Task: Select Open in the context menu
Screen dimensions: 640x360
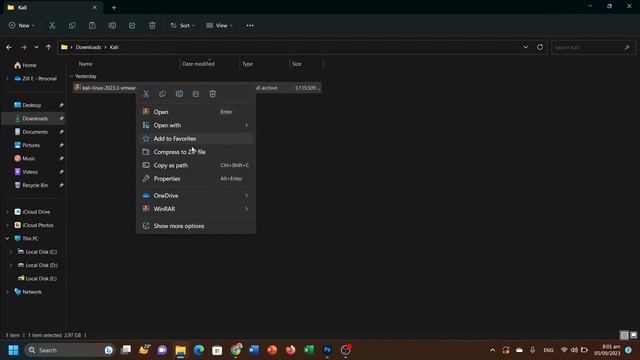Action: click(x=196, y=112)
